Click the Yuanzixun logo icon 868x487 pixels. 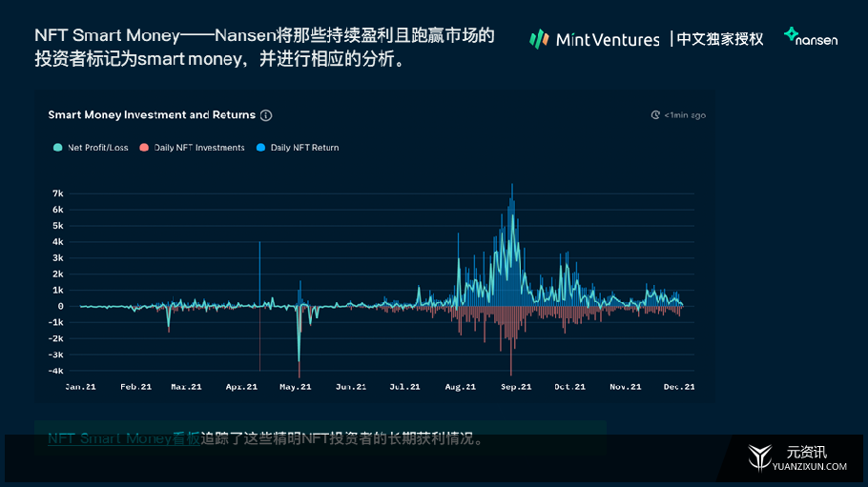[760, 457]
